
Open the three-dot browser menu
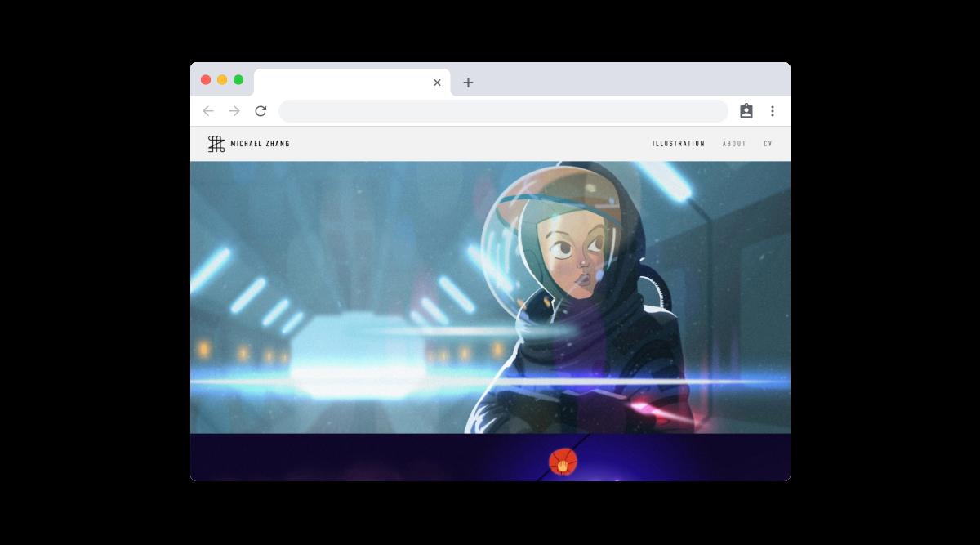click(773, 111)
